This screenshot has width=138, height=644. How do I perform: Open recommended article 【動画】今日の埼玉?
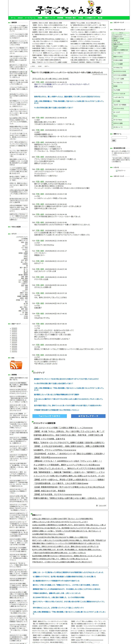pos(50,457)
